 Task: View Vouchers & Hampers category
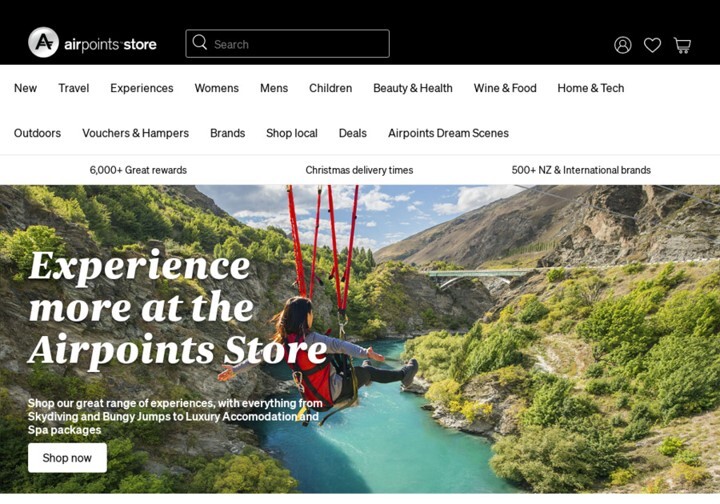135,133
